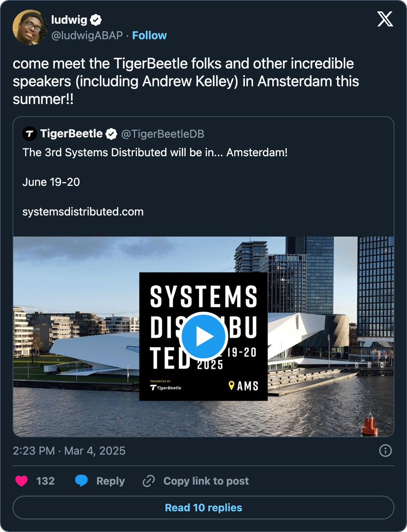Open Read 10 replies button

point(203,508)
